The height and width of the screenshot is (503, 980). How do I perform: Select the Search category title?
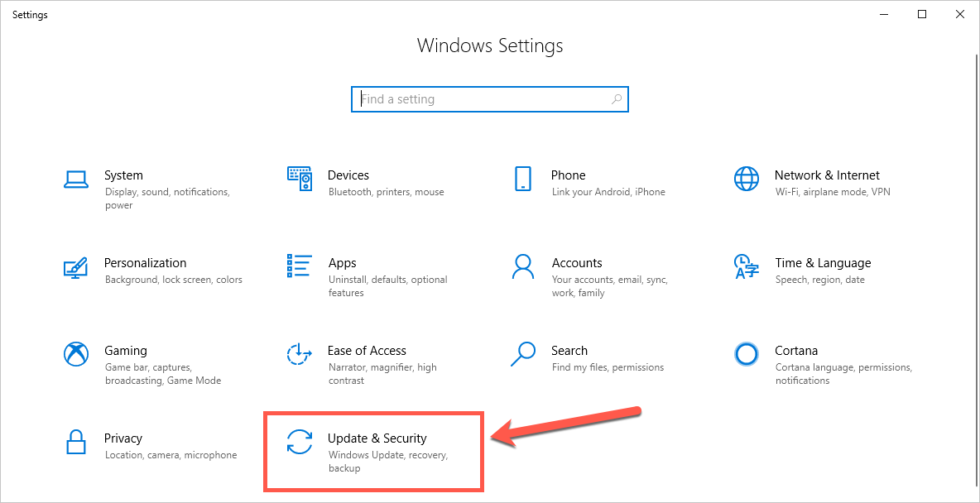coord(569,351)
